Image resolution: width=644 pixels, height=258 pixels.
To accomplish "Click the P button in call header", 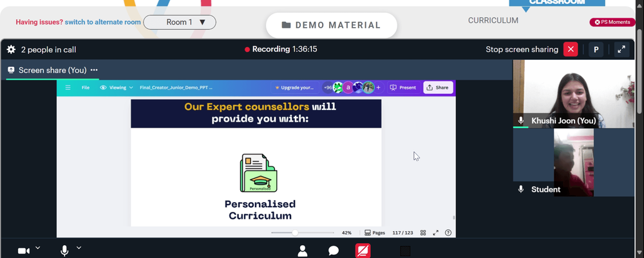I will 596,50.
